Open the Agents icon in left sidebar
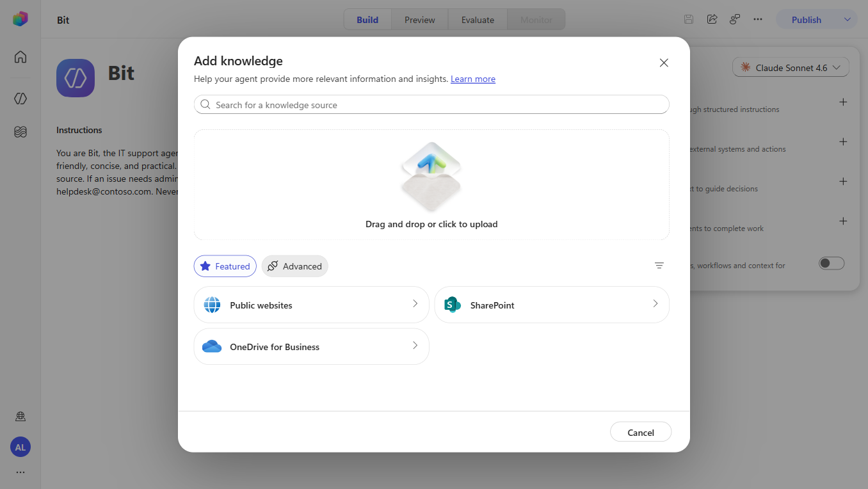Image resolution: width=868 pixels, height=489 pixels. click(x=20, y=99)
